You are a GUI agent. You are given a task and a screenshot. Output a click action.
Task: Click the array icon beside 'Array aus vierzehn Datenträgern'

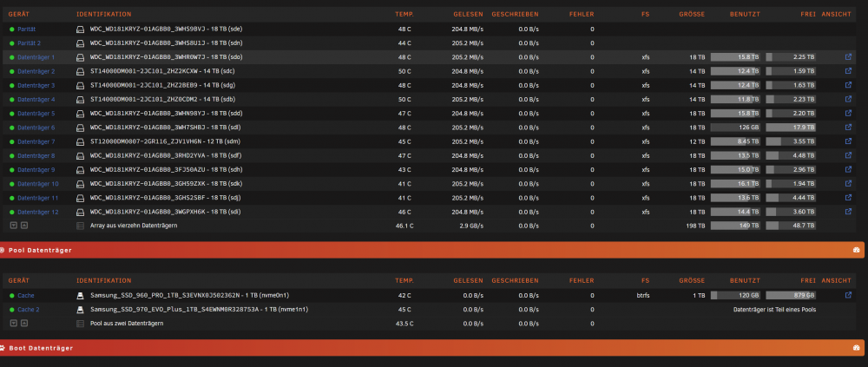pyautogui.click(x=80, y=226)
